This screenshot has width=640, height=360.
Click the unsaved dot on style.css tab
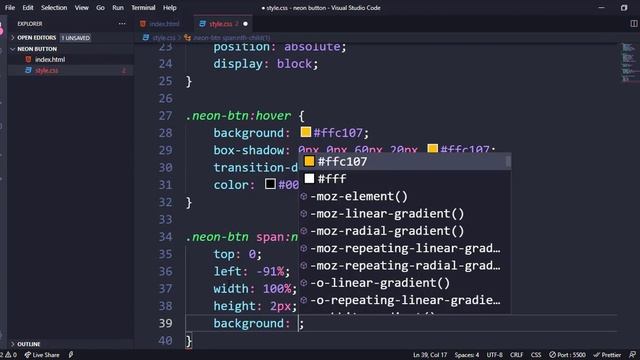245,24
